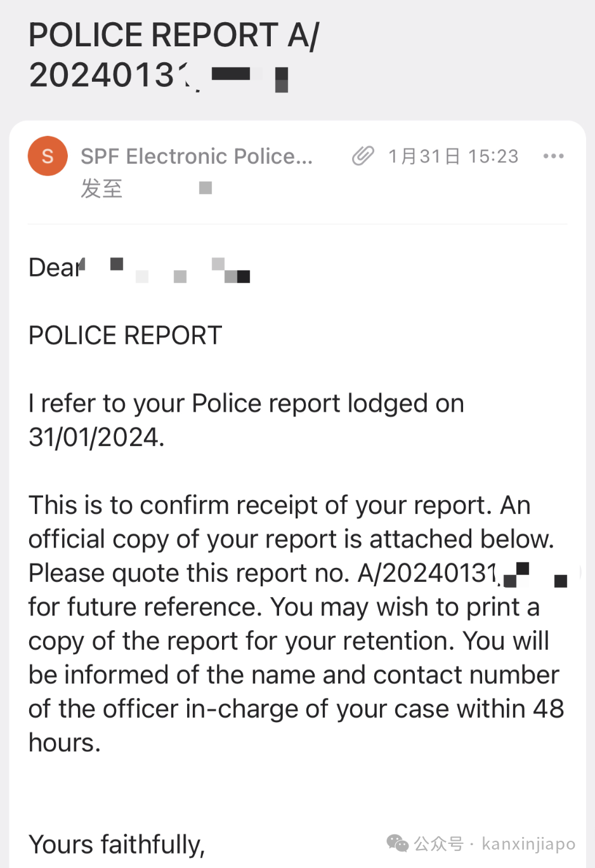This screenshot has height=868, width=595.
Task: Tap the orange S sender avatar
Action: click(x=48, y=156)
